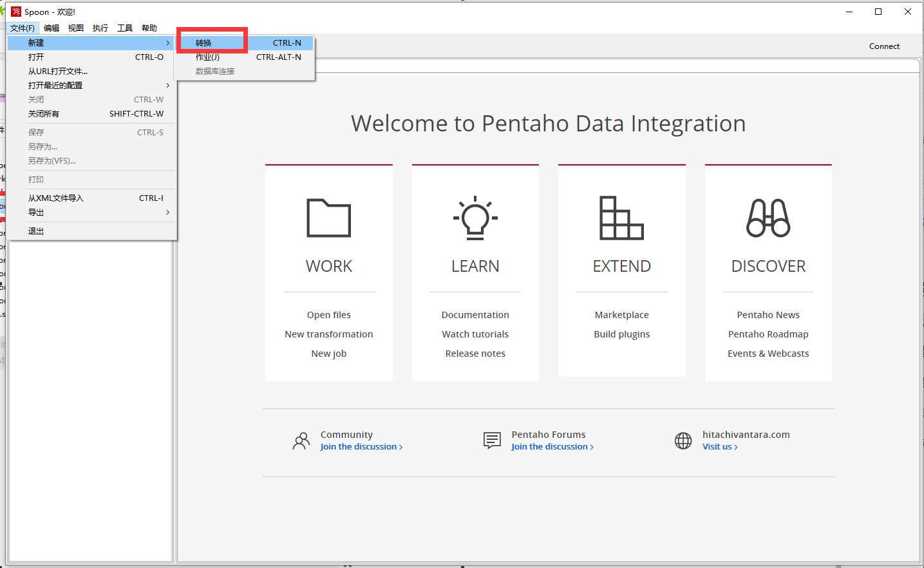The image size is (924, 568).
Task: Select 打印 menu item
Action: click(91, 179)
